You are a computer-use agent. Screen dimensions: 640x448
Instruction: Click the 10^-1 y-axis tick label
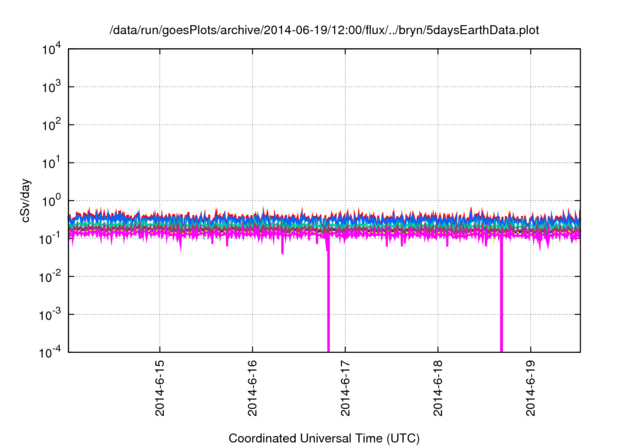click(x=50, y=239)
